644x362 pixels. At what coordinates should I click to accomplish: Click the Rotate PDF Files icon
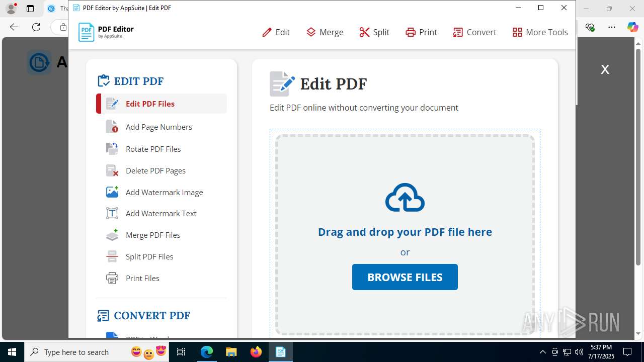point(112,149)
